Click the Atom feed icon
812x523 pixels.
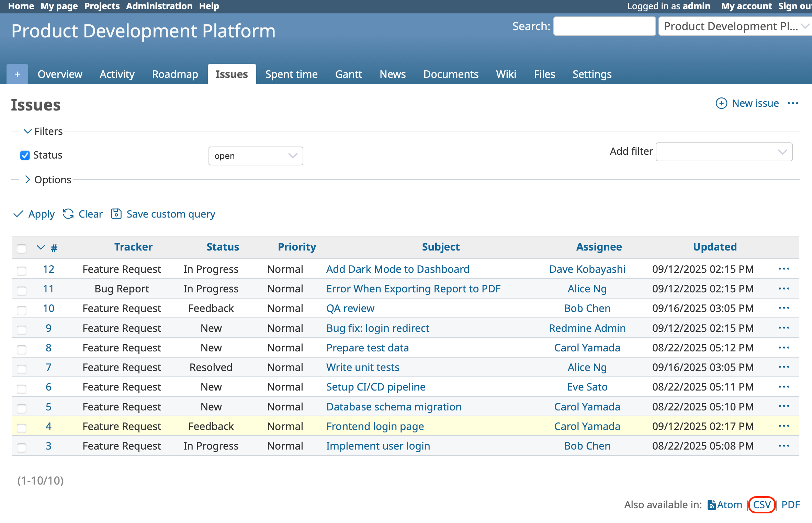tap(711, 505)
